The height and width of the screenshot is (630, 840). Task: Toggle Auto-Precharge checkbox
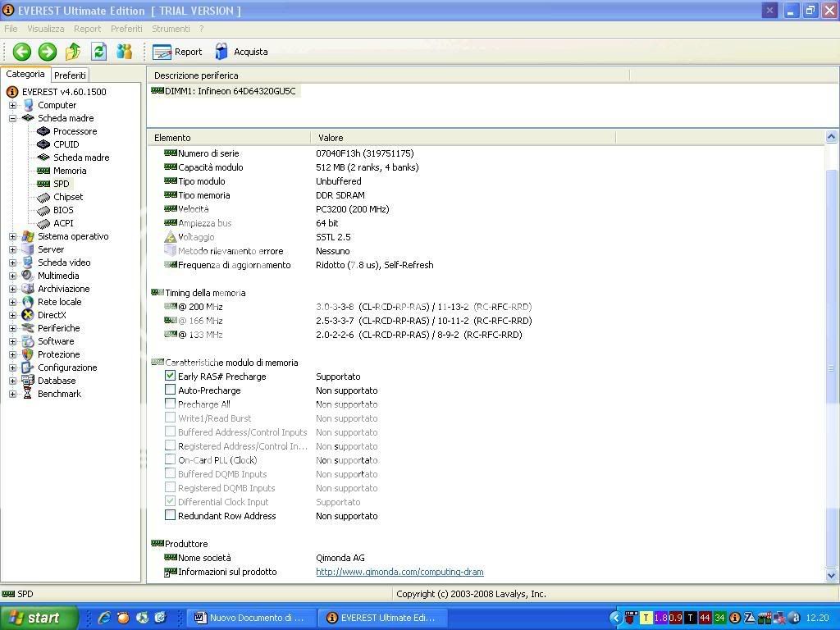[170, 390]
